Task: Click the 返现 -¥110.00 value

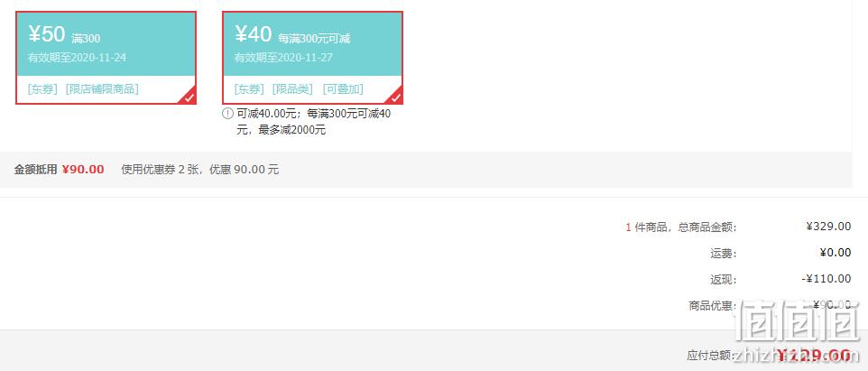Action: click(826, 279)
